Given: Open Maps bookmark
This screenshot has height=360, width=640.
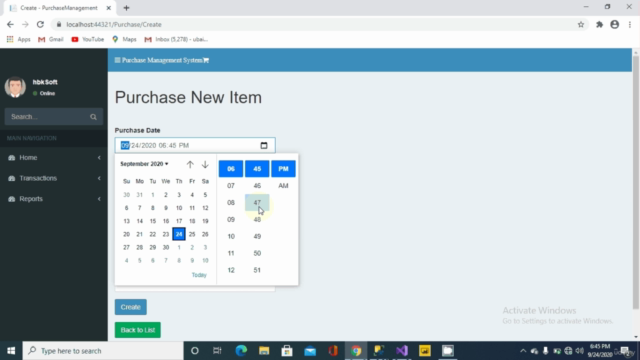Looking at the screenshot, I should (124, 39).
